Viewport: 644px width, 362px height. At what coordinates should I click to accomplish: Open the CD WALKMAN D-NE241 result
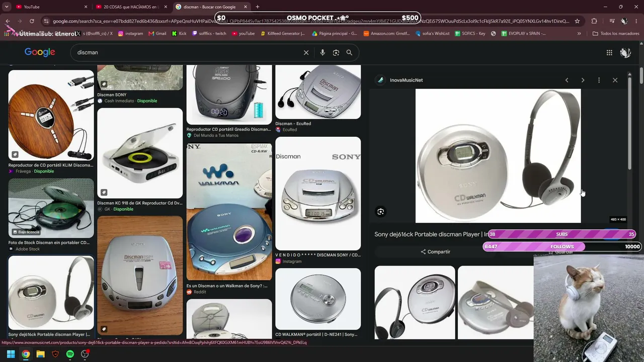pyautogui.click(x=318, y=299)
